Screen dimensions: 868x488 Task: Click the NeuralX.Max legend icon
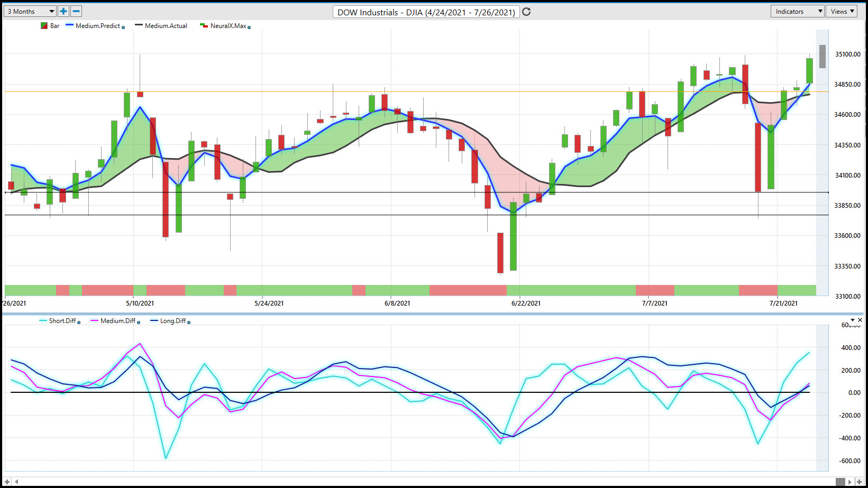tap(204, 25)
